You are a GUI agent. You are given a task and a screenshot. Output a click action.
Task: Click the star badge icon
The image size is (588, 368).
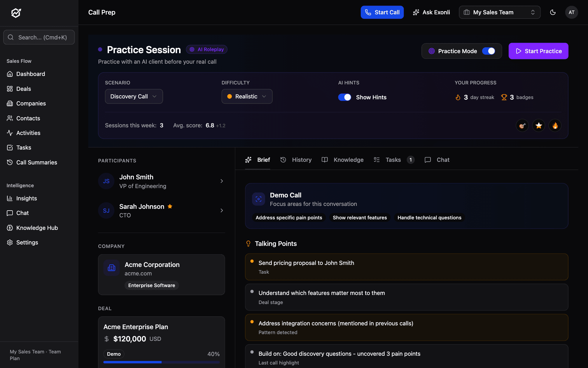coord(538,126)
